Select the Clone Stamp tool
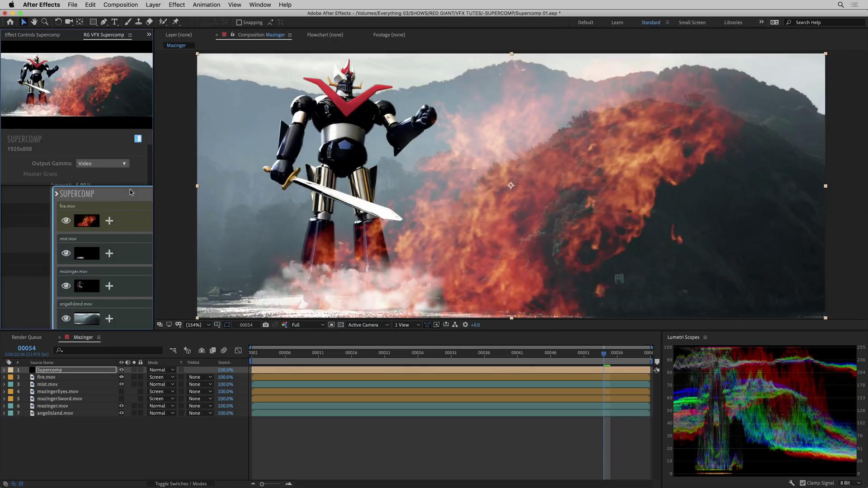The height and width of the screenshot is (488, 868). coord(138,22)
